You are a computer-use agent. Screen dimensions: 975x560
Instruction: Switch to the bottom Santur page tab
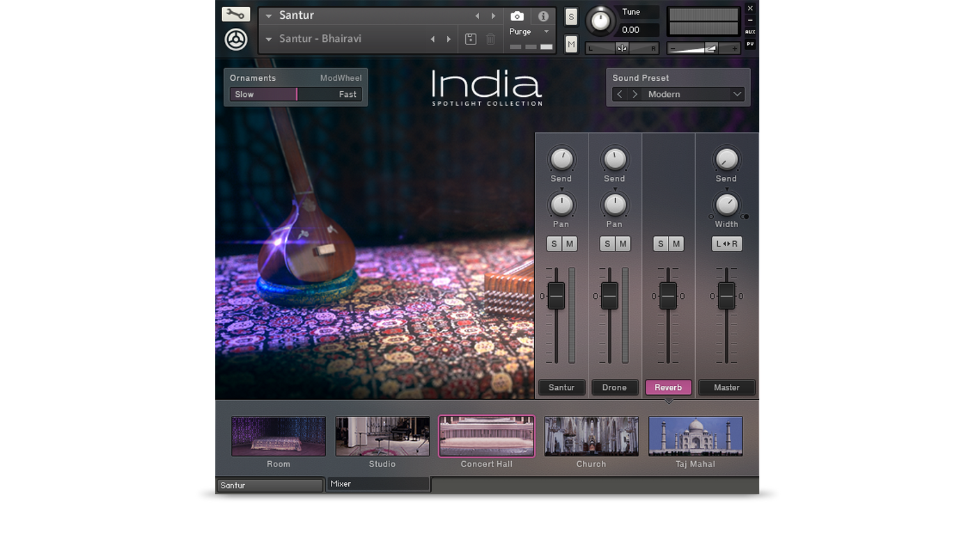click(x=270, y=485)
